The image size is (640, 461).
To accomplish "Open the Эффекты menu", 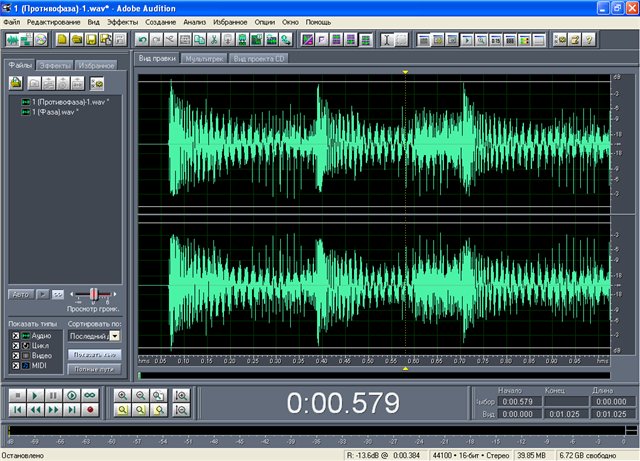I will (x=123, y=21).
